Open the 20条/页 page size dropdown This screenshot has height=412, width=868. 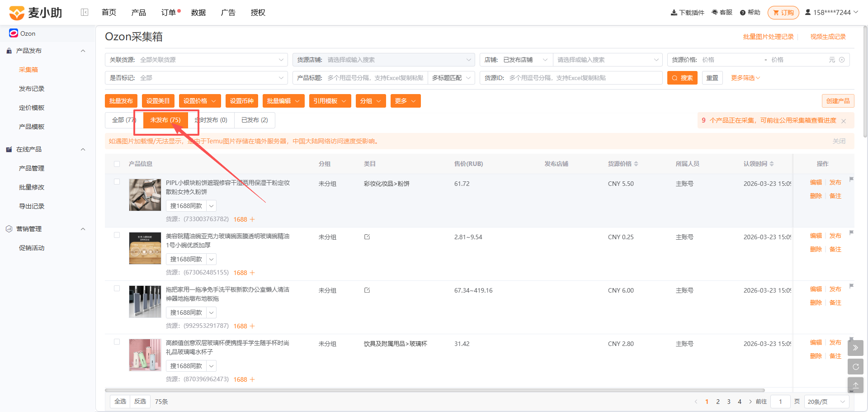point(826,402)
